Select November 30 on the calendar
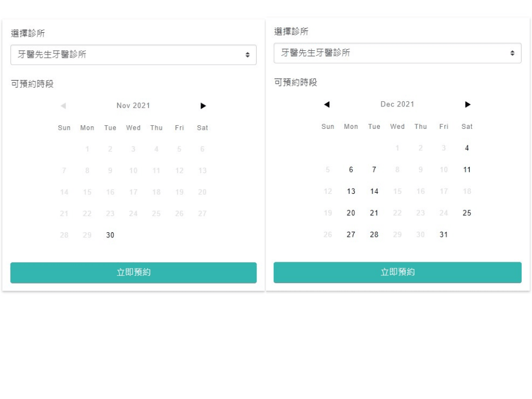This screenshot has height=399, width=532. pos(110,235)
